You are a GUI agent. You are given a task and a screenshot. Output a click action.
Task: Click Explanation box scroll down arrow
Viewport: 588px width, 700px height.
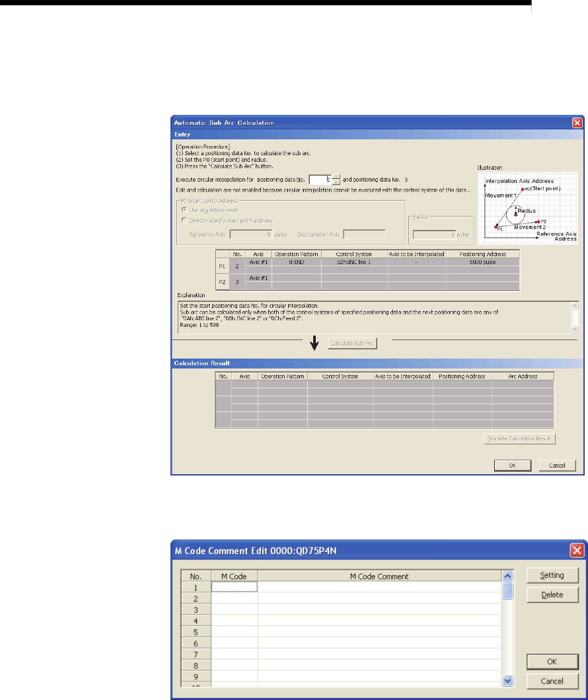[x=575, y=329]
